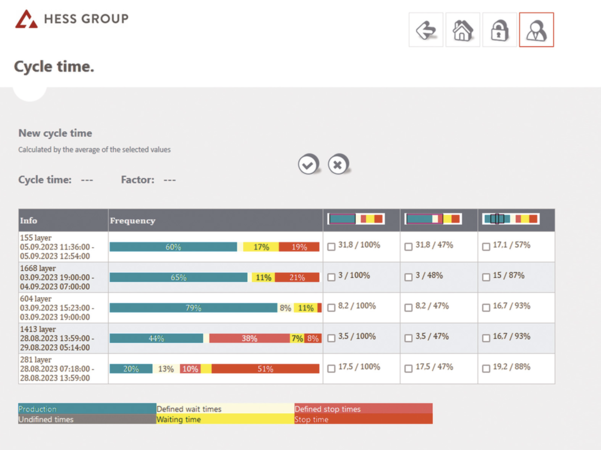Confirm with the checkmark circle button
Image resolution: width=601 pixels, height=450 pixels.
(x=308, y=164)
